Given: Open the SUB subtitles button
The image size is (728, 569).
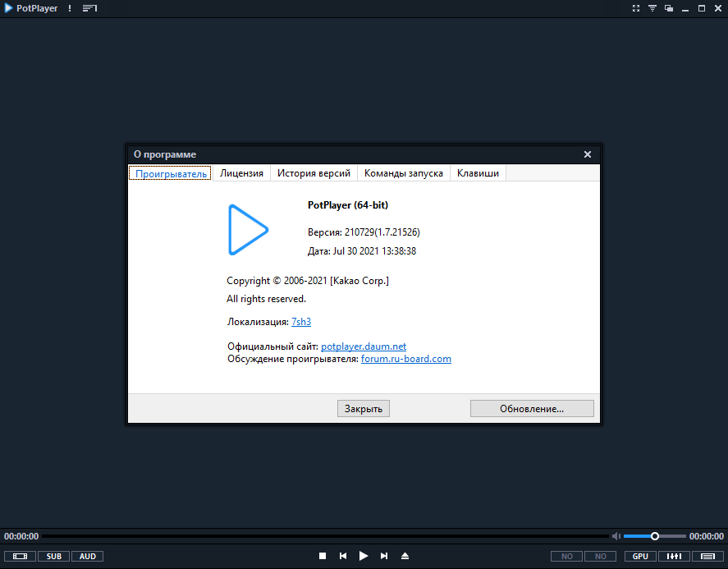Looking at the screenshot, I should 54,556.
